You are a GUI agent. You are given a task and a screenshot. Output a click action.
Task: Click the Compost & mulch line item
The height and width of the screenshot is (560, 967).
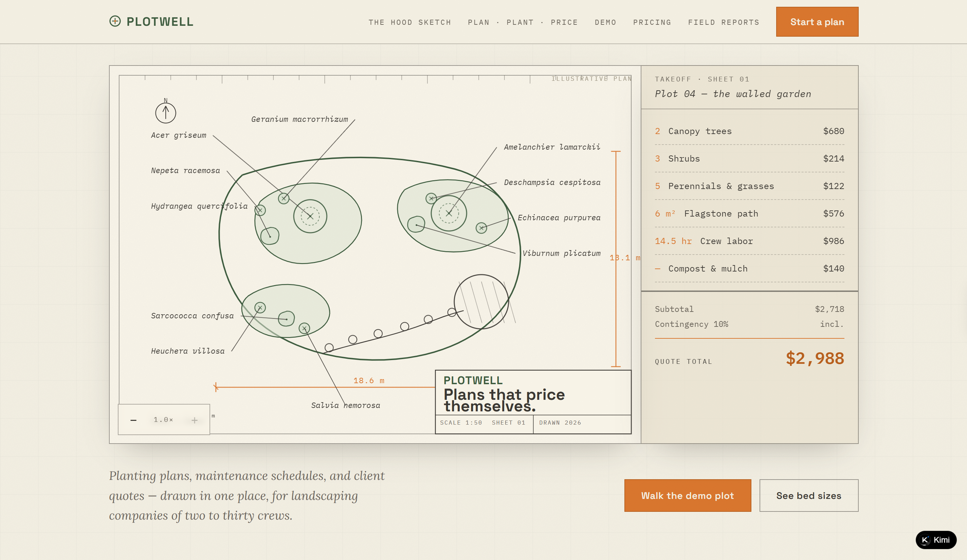tap(749, 268)
